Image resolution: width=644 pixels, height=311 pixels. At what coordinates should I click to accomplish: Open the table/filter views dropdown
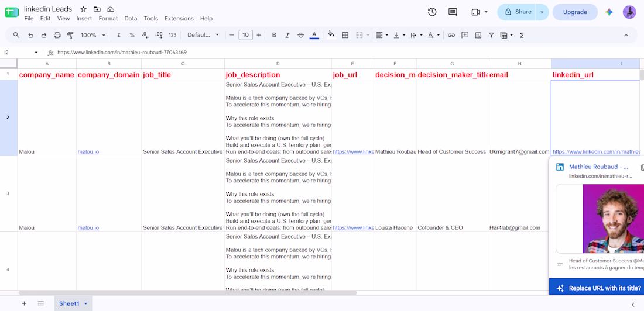(x=506, y=35)
